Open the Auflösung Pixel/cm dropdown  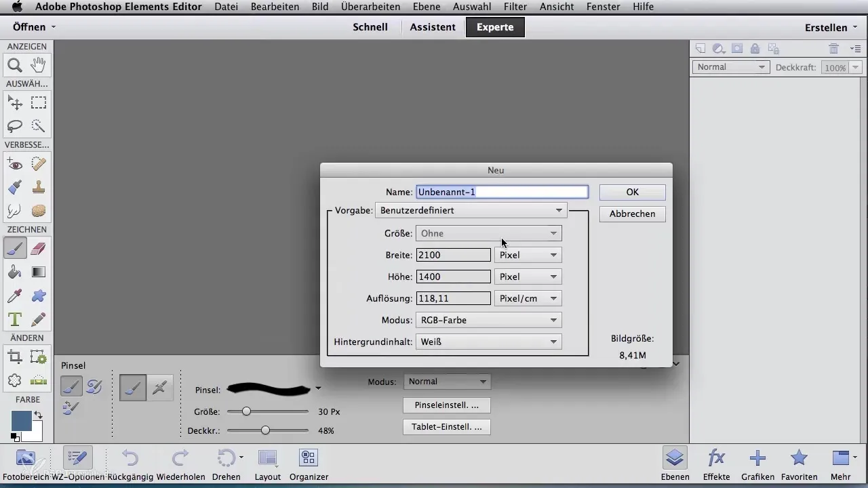(528, 298)
